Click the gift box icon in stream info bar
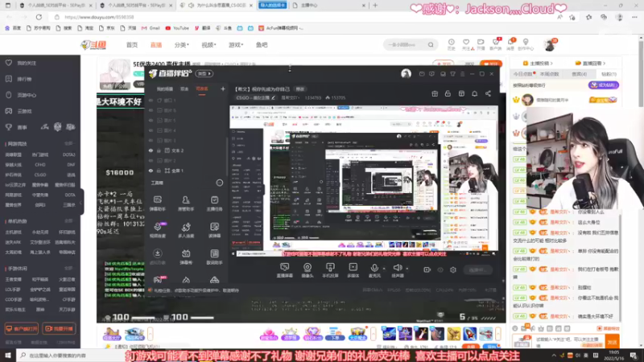The image size is (644, 362). pyautogui.click(x=435, y=94)
